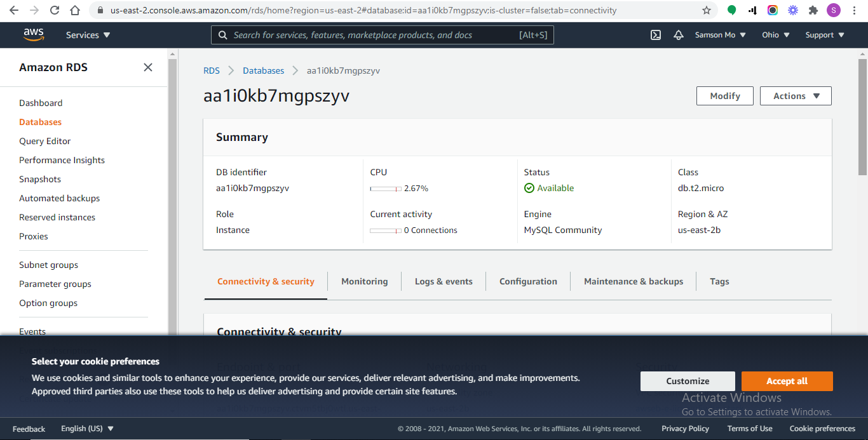Click the Modify button

tap(724, 96)
